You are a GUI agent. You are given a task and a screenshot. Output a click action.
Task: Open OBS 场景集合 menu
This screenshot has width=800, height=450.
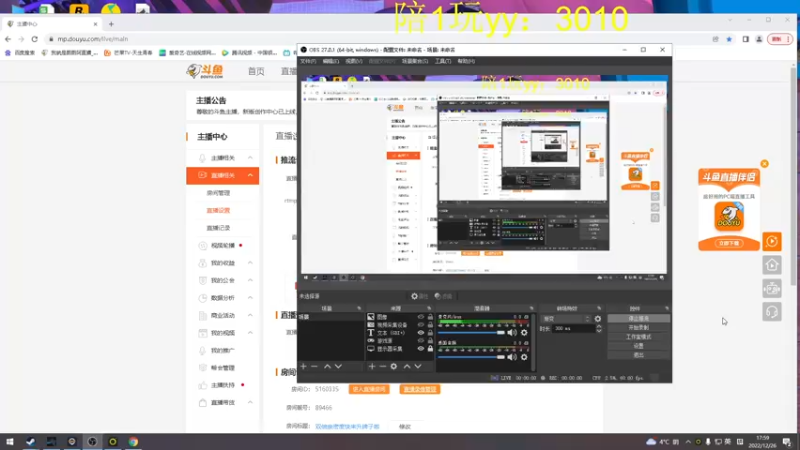[415, 61]
